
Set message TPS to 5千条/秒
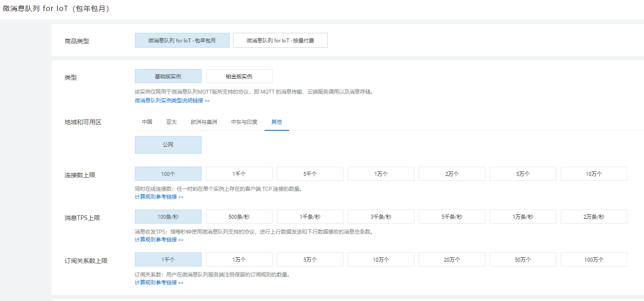(452, 217)
